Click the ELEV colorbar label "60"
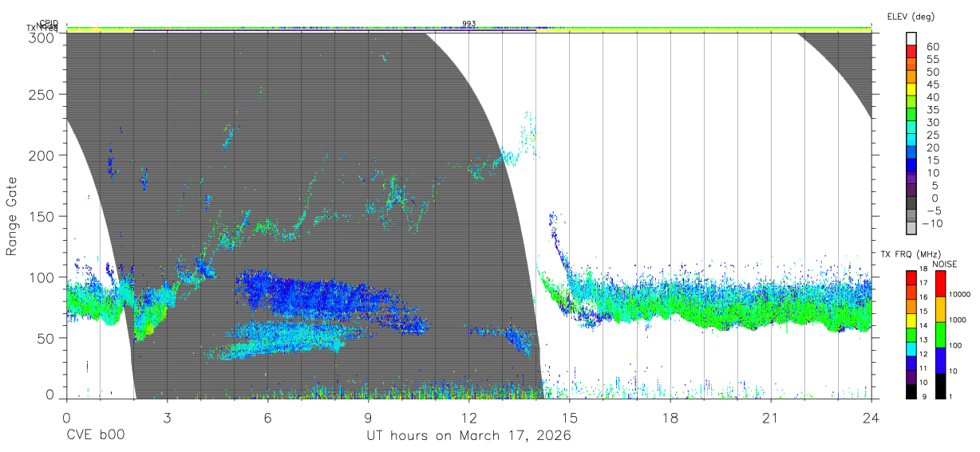This screenshot has height=452, width=980. (x=932, y=47)
